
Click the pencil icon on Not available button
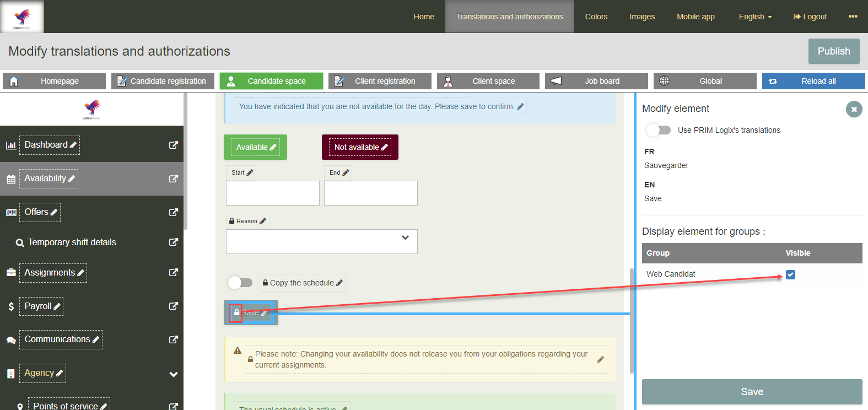click(385, 147)
